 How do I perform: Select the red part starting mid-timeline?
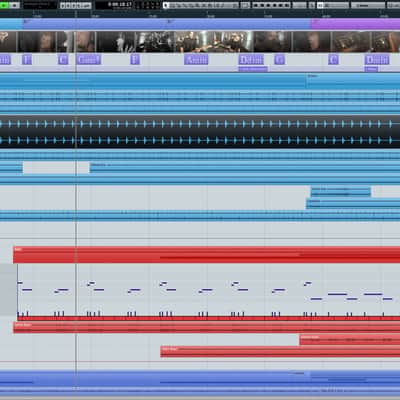click(x=280, y=352)
